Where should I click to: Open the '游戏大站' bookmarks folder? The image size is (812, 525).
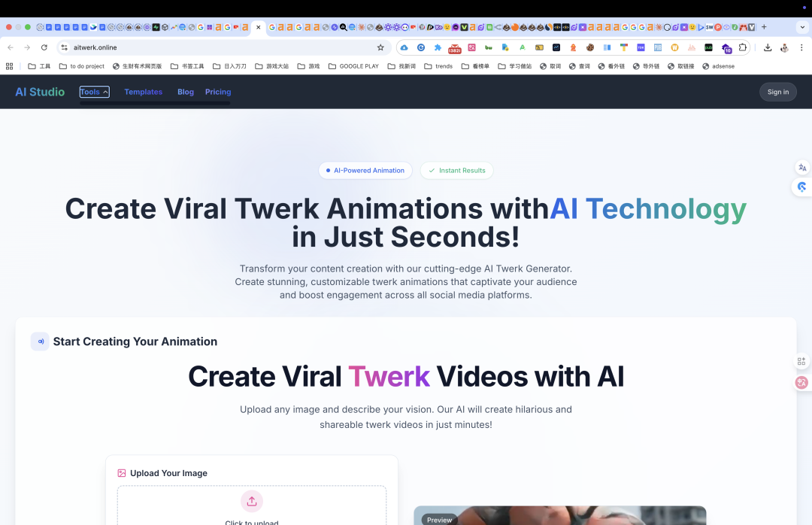(x=272, y=66)
